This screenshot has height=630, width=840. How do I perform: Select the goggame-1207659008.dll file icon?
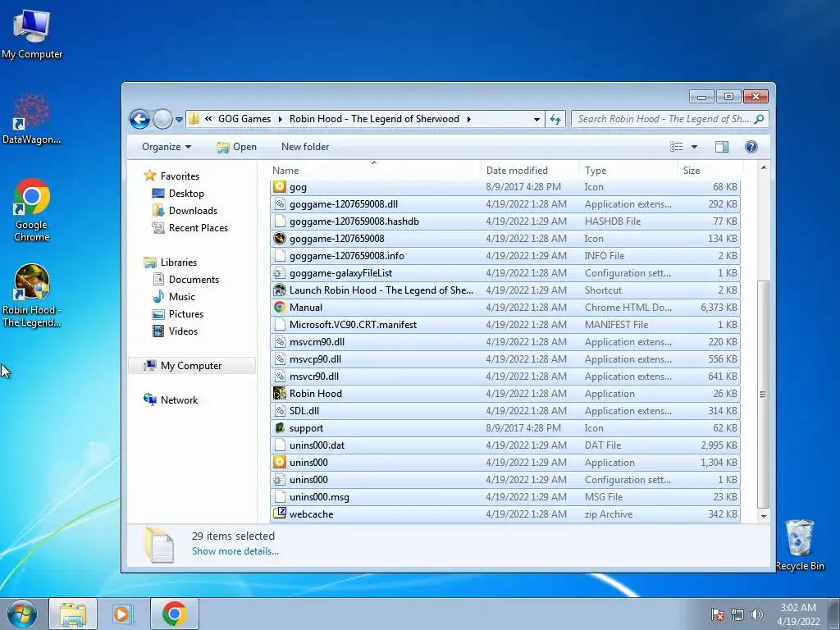[x=279, y=204]
